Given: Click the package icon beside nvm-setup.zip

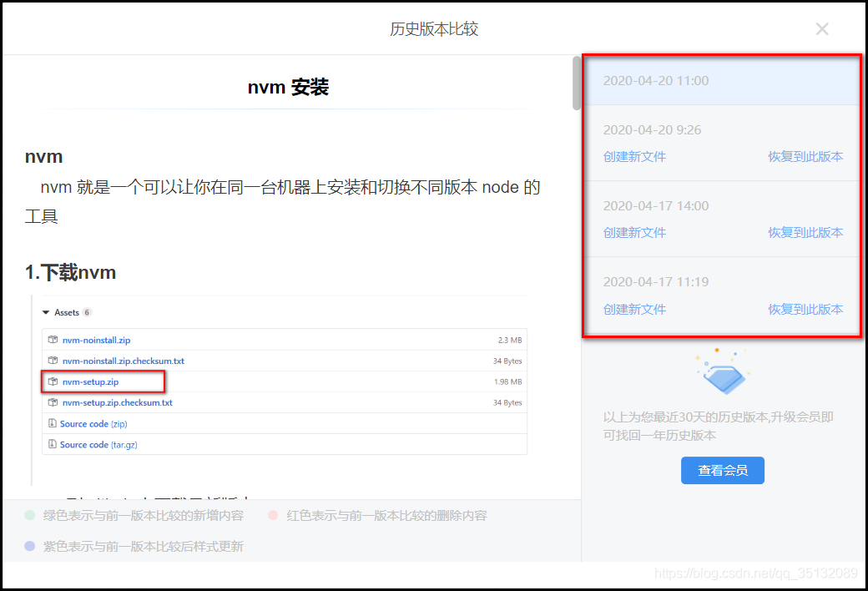Looking at the screenshot, I should point(53,381).
